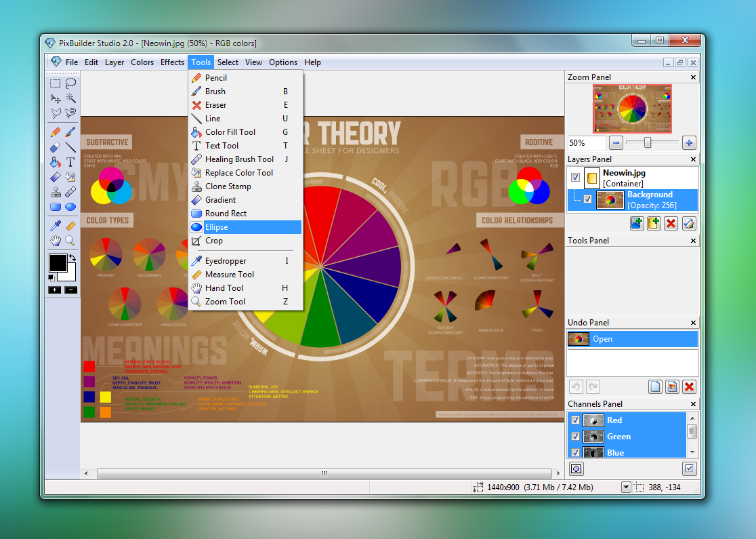This screenshot has width=756, height=539.
Task: Choose the Text tool in left toolbox
Action: point(70,162)
